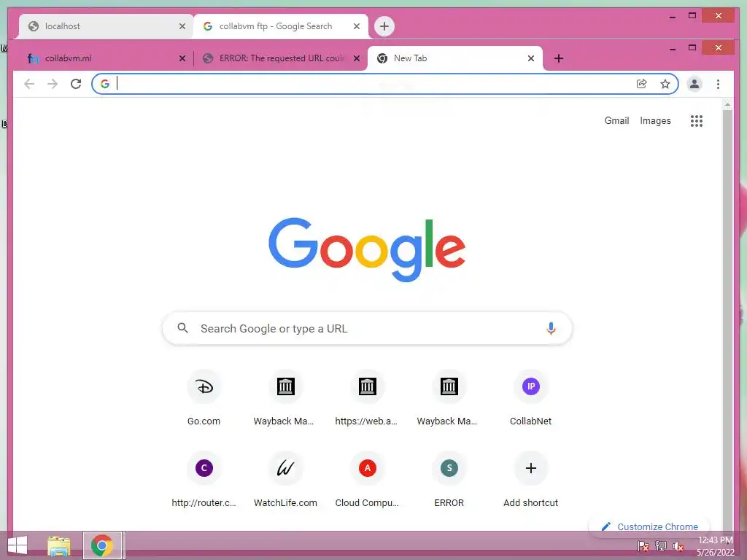Maximize the back Chrome window

(692, 16)
